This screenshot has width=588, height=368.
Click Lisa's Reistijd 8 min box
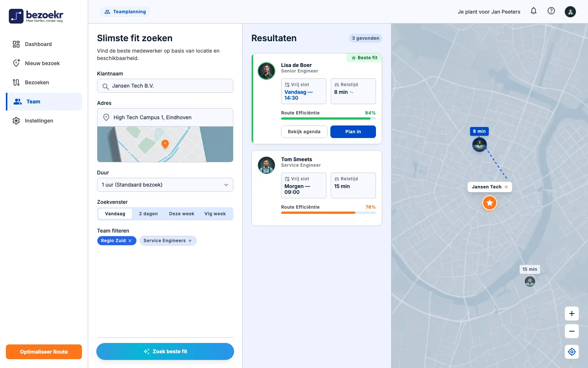point(353,91)
